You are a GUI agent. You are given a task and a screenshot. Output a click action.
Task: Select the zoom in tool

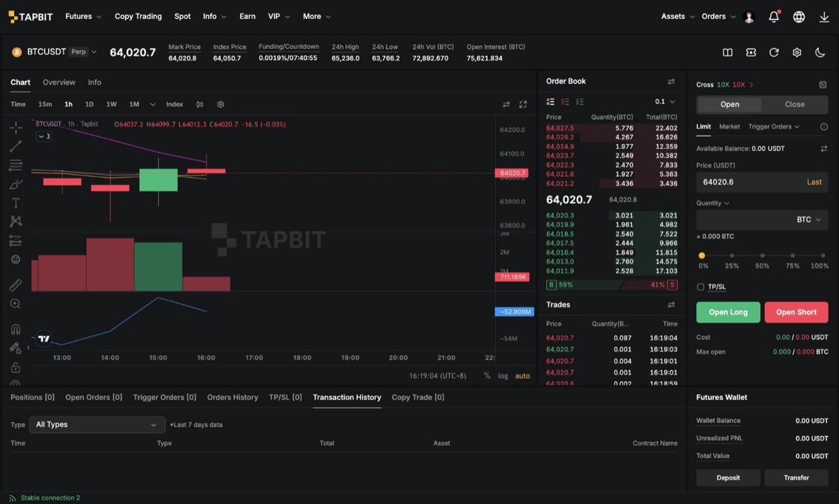click(x=15, y=304)
